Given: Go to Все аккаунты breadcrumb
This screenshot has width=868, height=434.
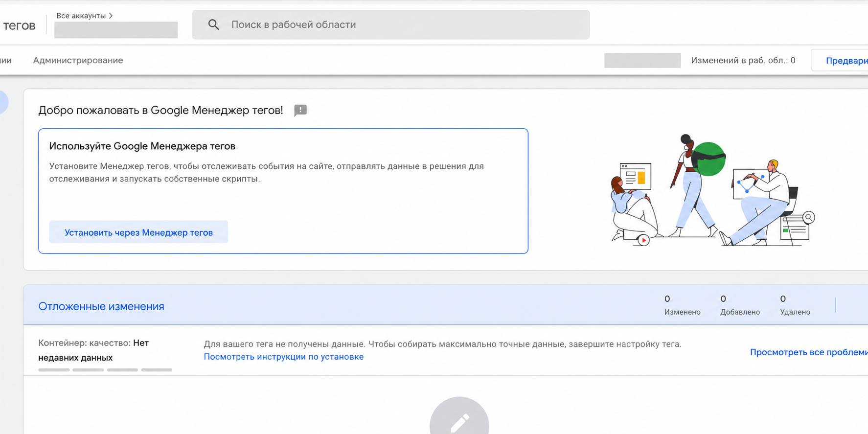Looking at the screenshot, I should (81, 16).
